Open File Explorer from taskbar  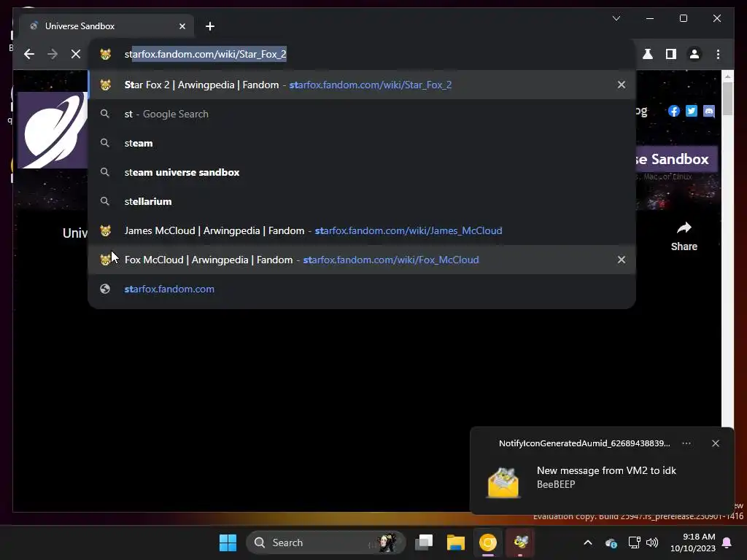[x=455, y=542]
